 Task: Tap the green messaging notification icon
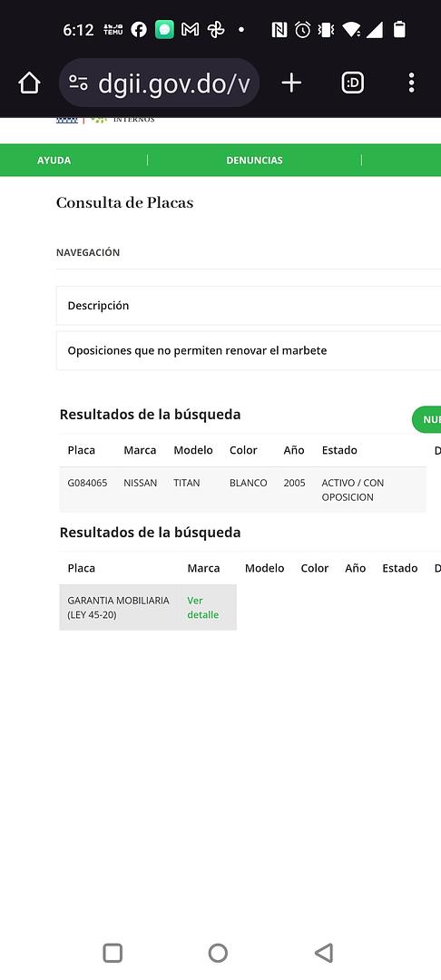click(164, 29)
